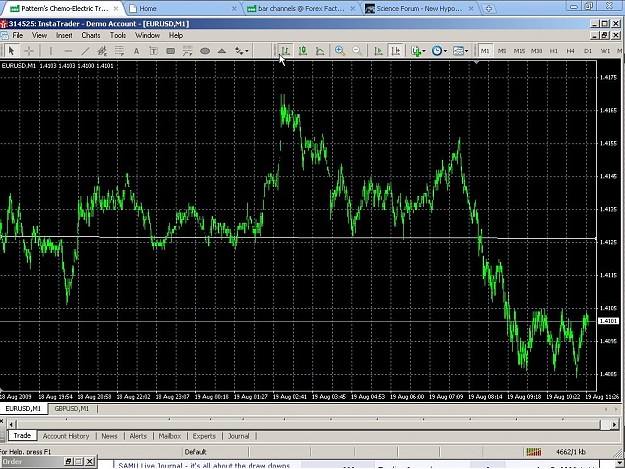Select the trendline drawing tool
The width and height of the screenshot is (625, 469).
point(85,51)
